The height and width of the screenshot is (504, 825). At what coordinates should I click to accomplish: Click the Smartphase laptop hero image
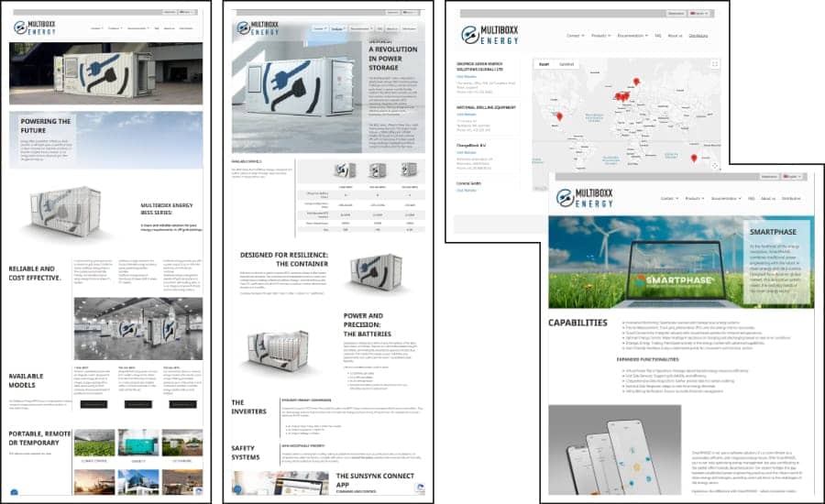681,262
